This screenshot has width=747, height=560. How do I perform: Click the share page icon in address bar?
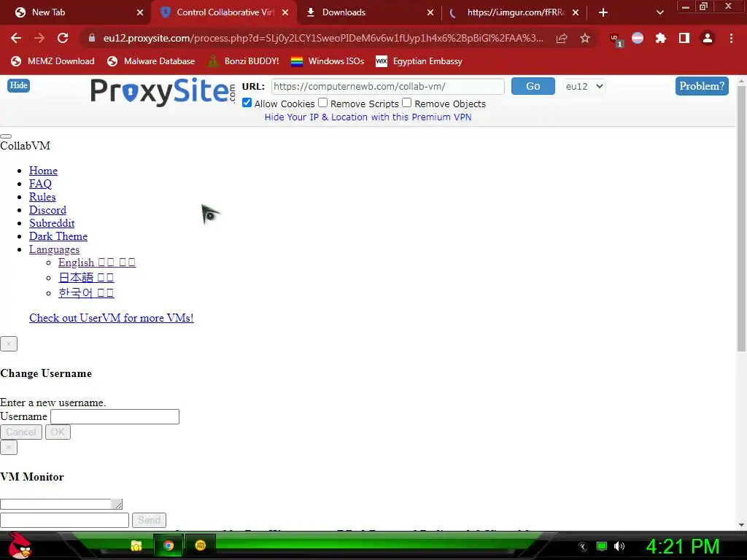click(x=562, y=38)
